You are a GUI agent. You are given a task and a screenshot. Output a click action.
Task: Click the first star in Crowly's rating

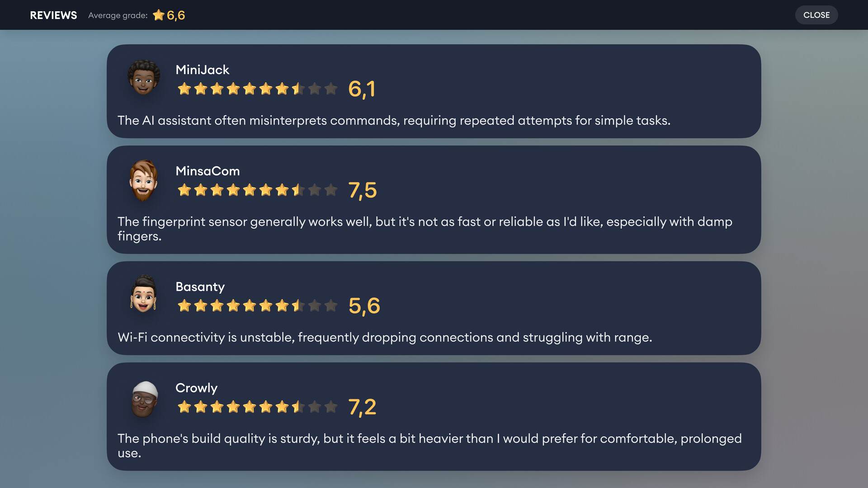(184, 407)
